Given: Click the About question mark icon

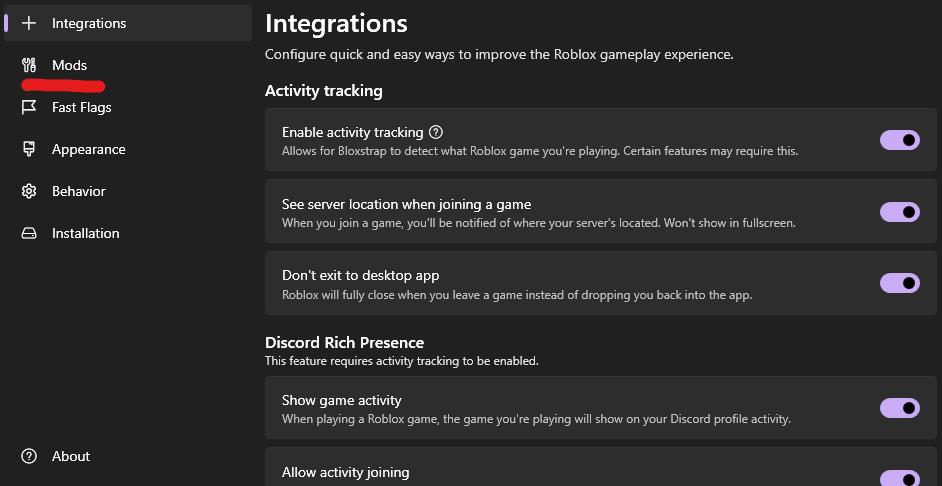Looking at the screenshot, I should pyautogui.click(x=29, y=456).
